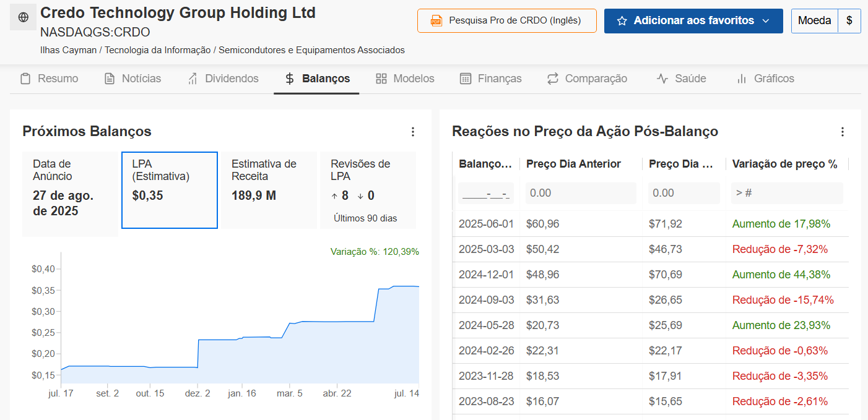Click the 2024-09-03 date cell

click(x=486, y=300)
